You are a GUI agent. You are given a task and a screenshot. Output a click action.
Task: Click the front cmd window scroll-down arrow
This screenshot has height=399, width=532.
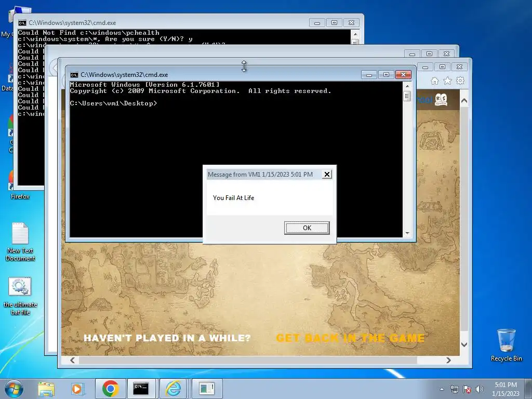click(x=407, y=233)
